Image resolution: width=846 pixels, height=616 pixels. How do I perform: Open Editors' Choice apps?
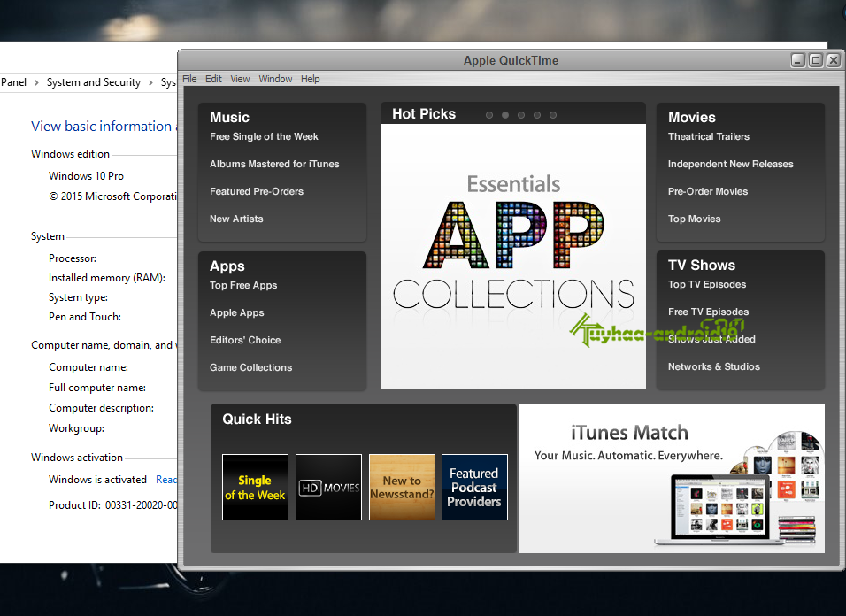point(245,341)
